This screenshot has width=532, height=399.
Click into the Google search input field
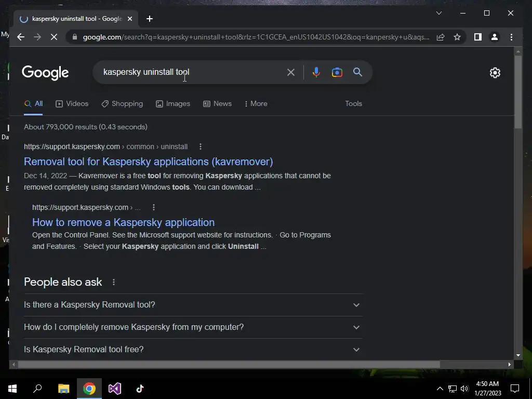[x=192, y=72]
